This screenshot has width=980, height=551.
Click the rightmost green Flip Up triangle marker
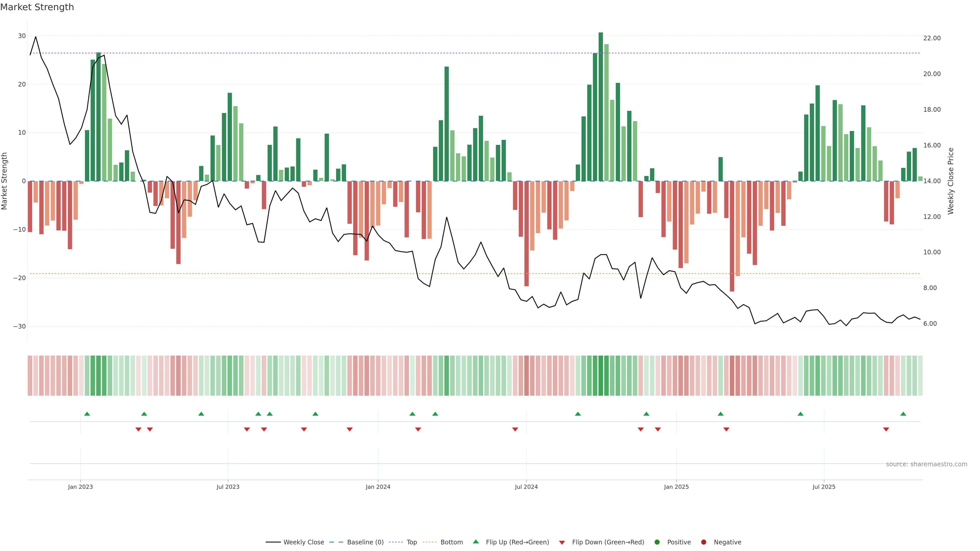pyautogui.click(x=903, y=414)
